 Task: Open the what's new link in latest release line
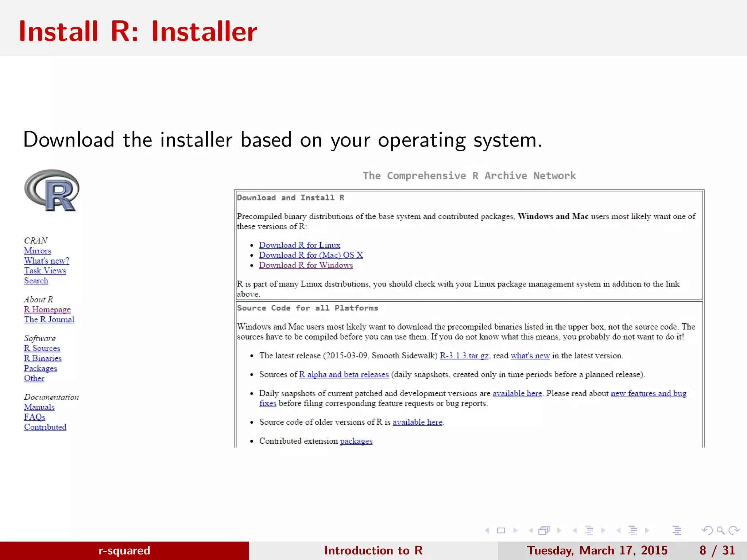point(530,355)
